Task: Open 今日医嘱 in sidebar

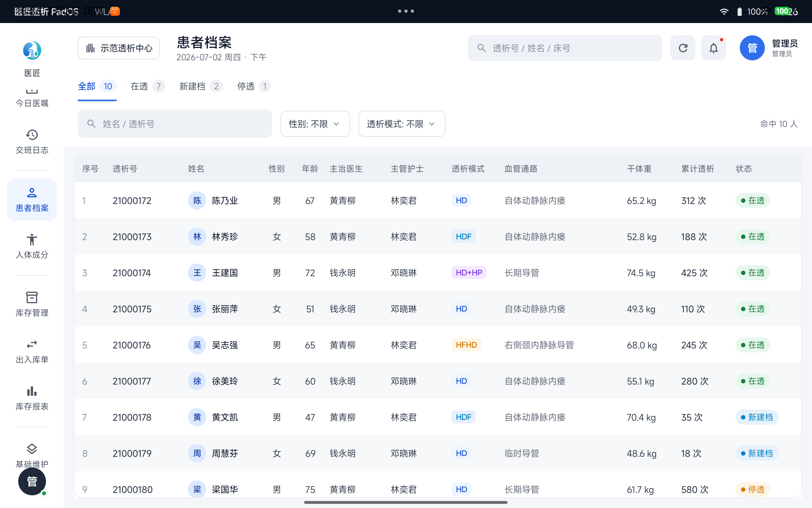Action: point(32,98)
